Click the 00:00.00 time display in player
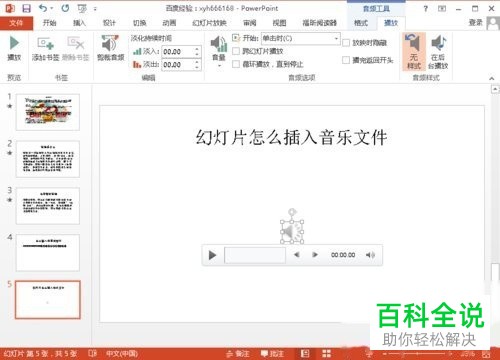This screenshot has height=360, width=500. [x=343, y=255]
